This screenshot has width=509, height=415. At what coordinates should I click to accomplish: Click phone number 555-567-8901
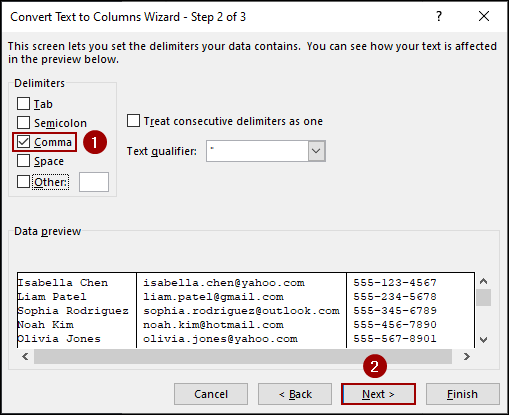pyautogui.click(x=395, y=339)
